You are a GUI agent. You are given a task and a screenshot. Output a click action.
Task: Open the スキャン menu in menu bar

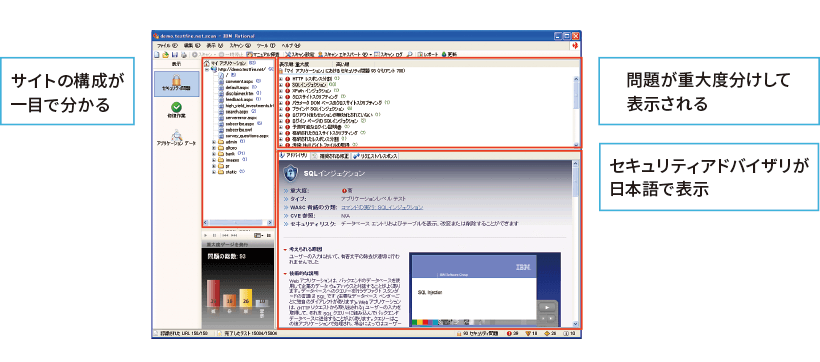240,46
